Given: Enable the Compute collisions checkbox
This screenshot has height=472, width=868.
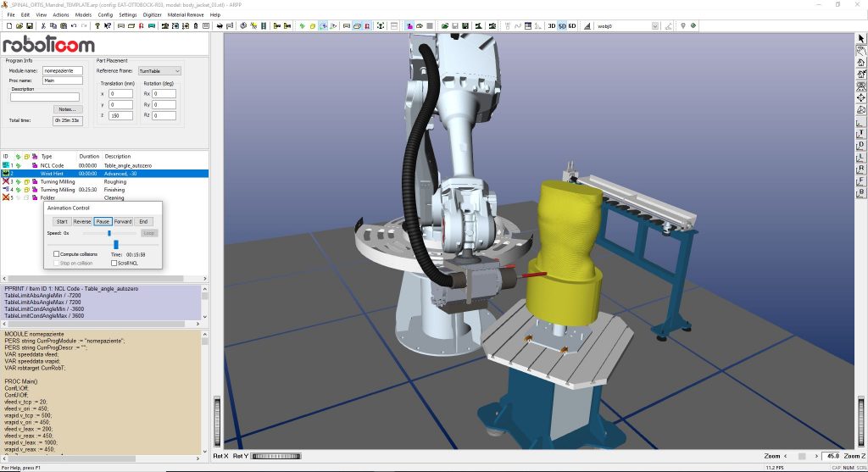Looking at the screenshot, I should coord(57,254).
